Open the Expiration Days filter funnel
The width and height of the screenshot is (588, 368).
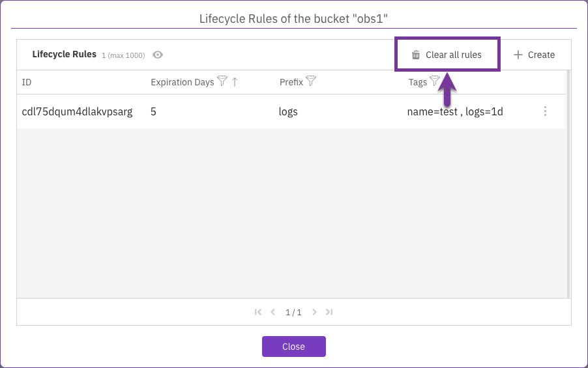tap(222, 81)
